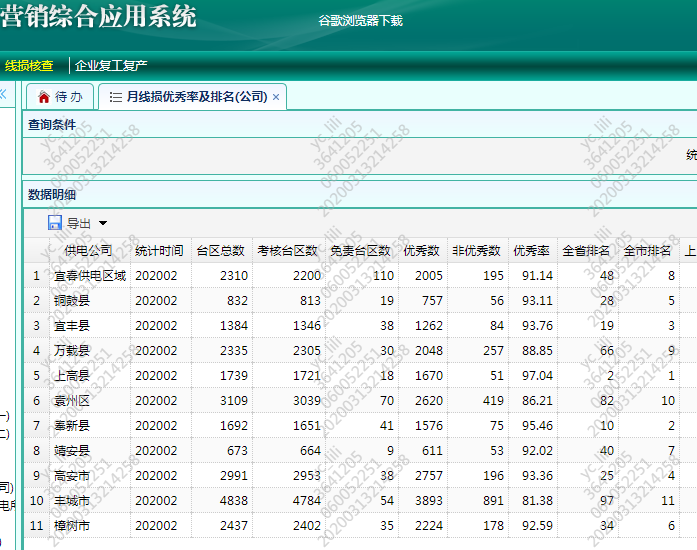Click the 优秀率 value 95.46
The height and width of the screenshot is (550, 697).
pos(537,426)
